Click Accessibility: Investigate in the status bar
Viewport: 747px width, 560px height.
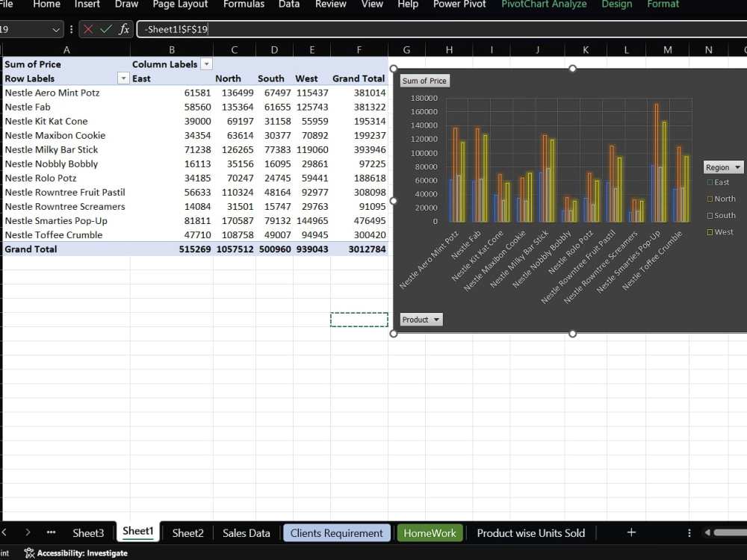[x=82, y=553]
